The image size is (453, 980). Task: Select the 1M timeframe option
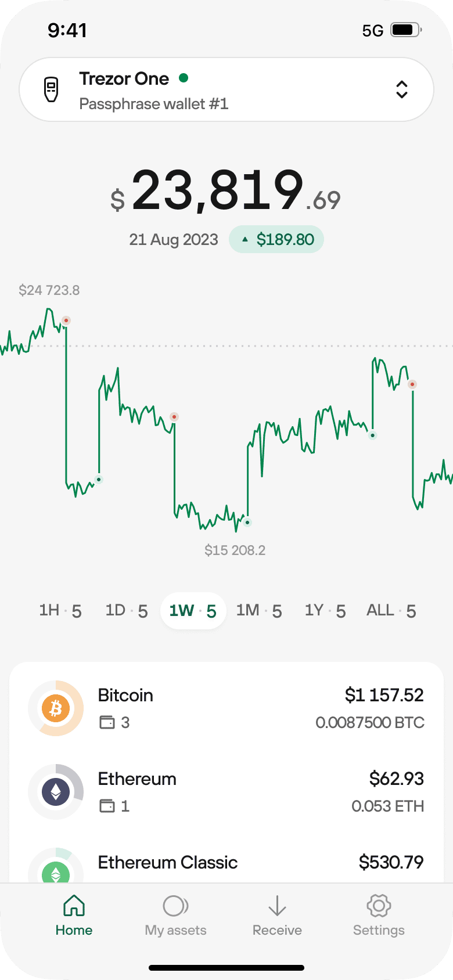(x=259, y=611)
